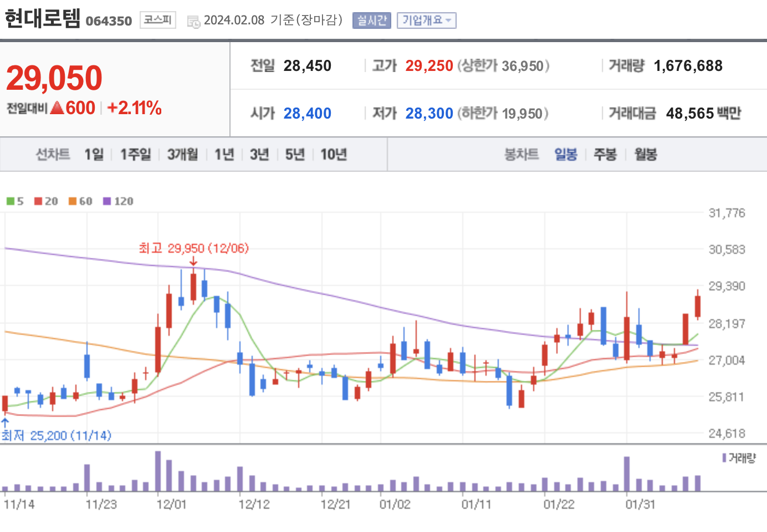Click the 24,618 price axis label
The image size is (767, 532).
[x=727, y=433]
